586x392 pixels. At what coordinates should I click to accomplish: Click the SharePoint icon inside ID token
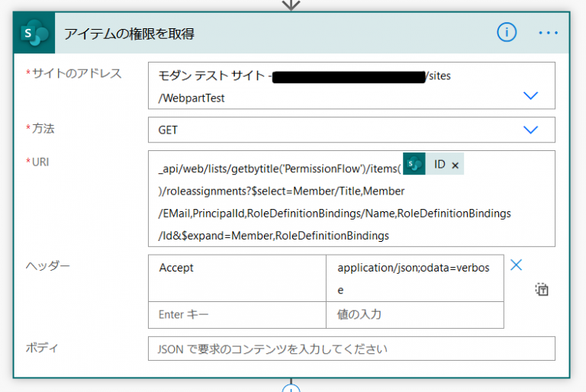point(414,165)
